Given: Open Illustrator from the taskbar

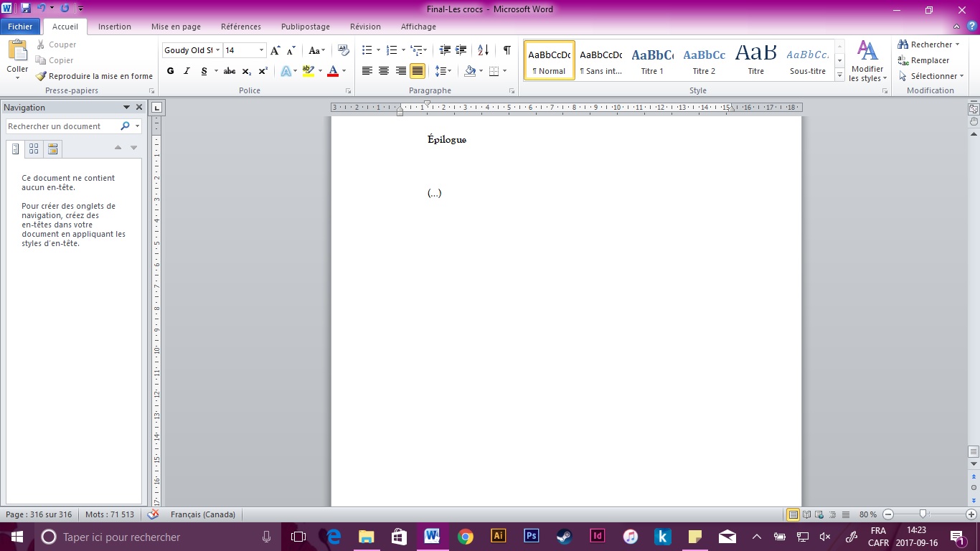Looking at the screenshot, I should coord(498,536).
